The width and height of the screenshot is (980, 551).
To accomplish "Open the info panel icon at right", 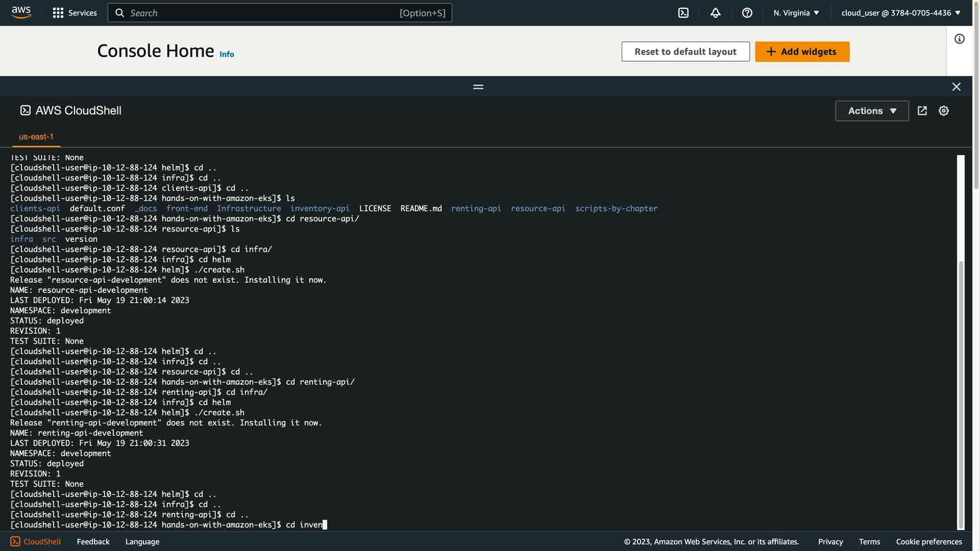I will click(959, 39).
